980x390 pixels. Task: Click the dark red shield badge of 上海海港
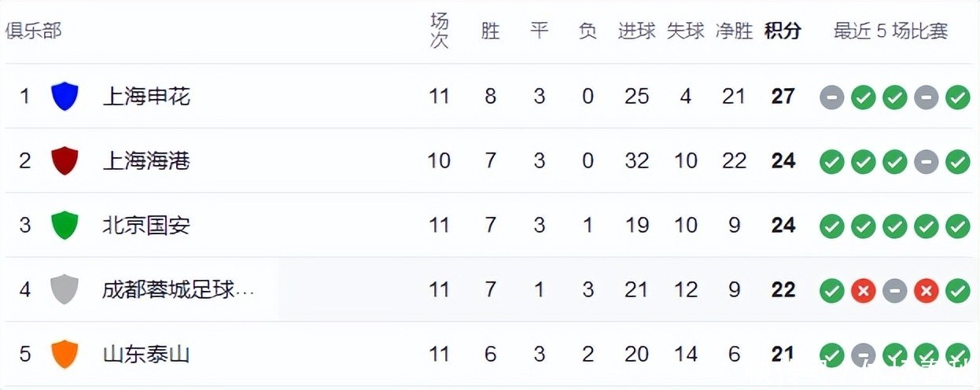pos(64,161)
